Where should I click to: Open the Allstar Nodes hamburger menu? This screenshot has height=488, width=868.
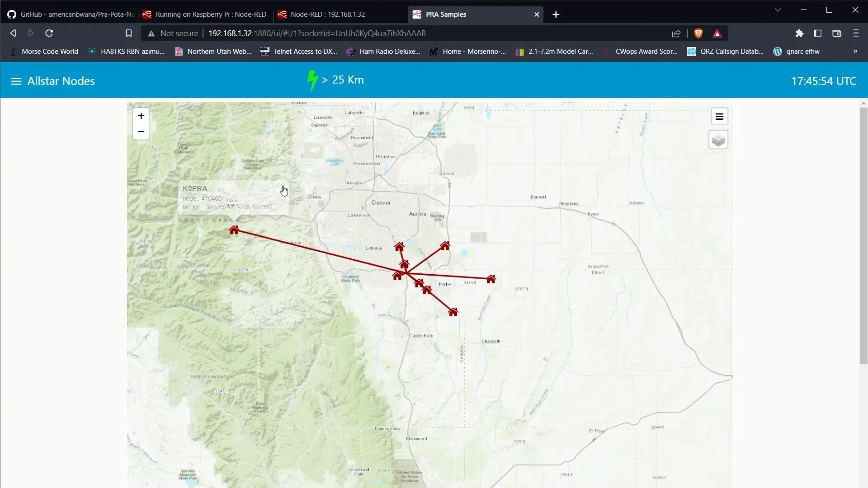16,81
